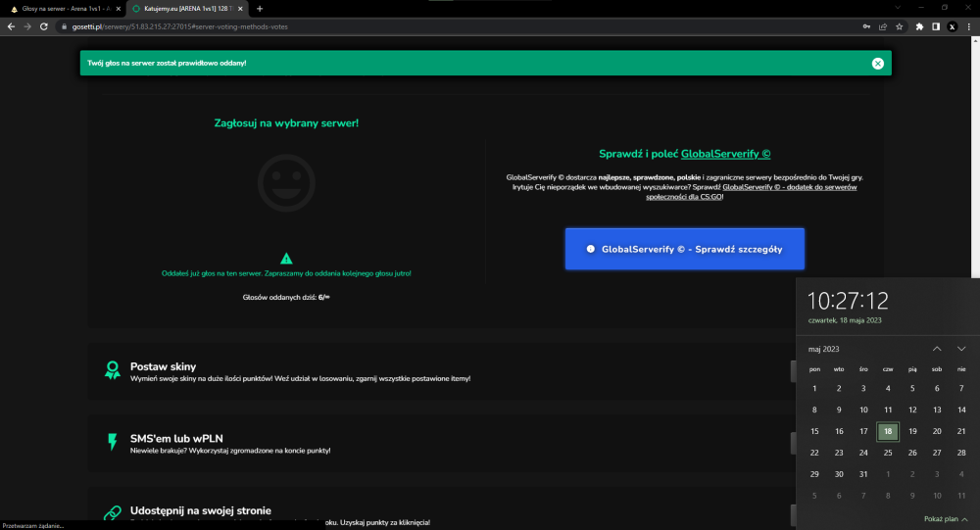
Task: Click the padlock site info icon
Action: coord(64,26)
